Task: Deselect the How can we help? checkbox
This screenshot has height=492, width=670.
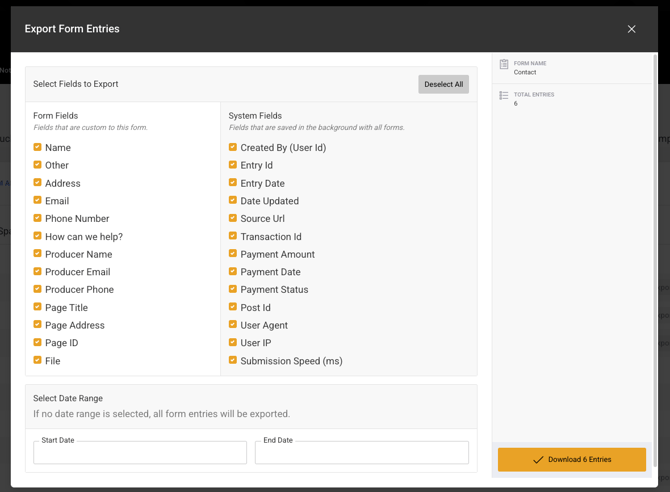Action: (37, 236)
